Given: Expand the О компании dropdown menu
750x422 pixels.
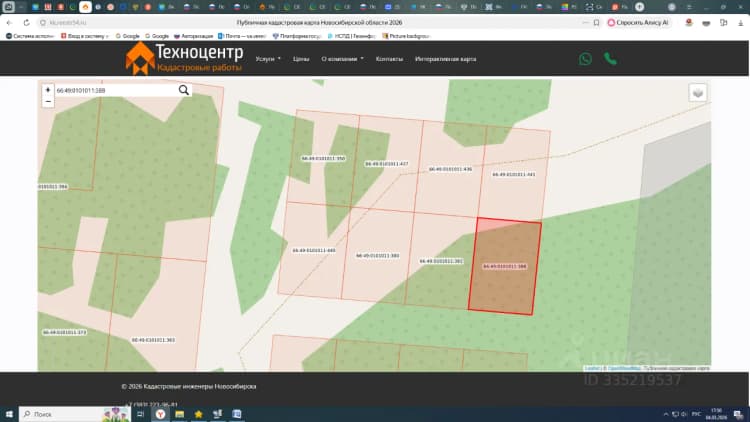Looking at the screenshot, I should pyautogui.click(x=342, y=59).
